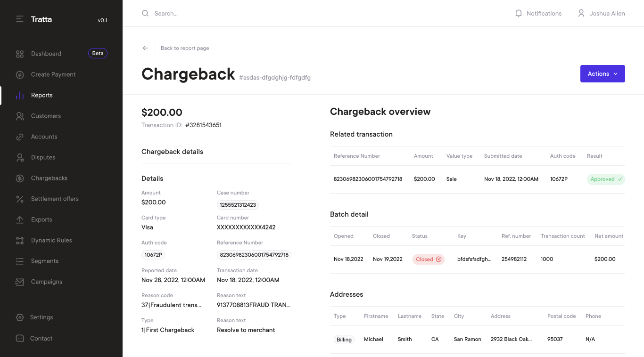The height and width of the screenshot is (357, 644).
Task: Click the back arrow icon
Action: pyautogui.click(x=145, y=48)
